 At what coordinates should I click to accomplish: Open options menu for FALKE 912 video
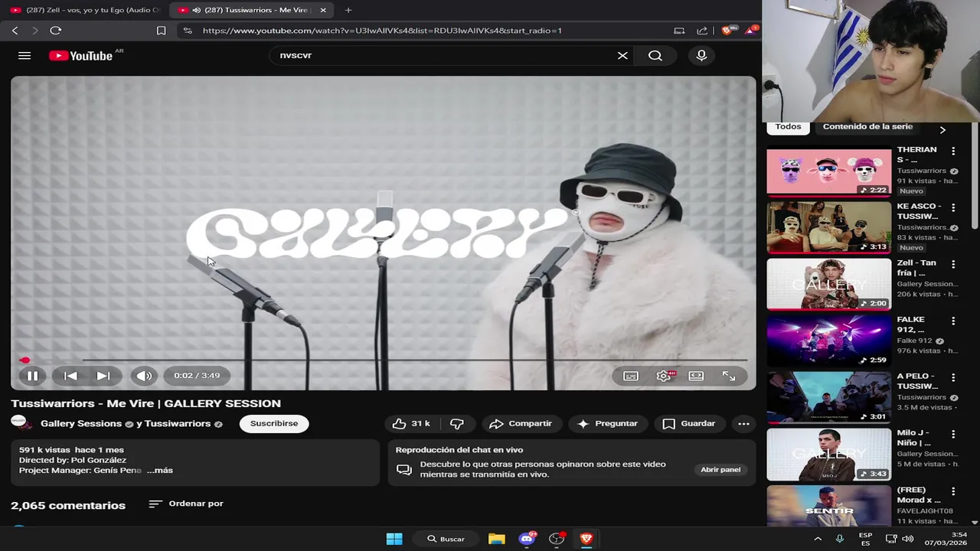pos(953,321)
